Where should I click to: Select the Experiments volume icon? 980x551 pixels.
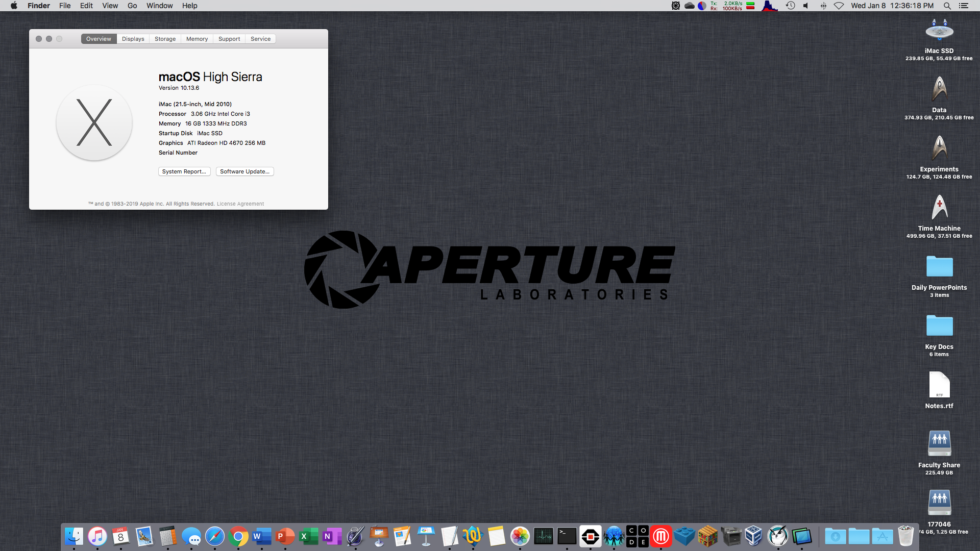(x=939, y=148)
